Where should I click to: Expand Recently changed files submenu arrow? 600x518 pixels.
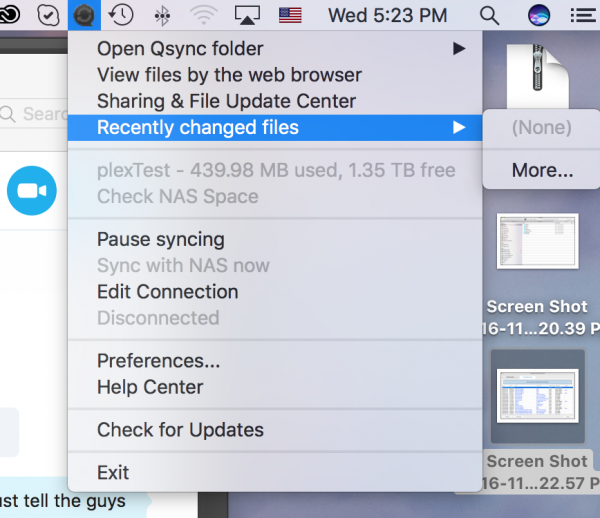459,127
